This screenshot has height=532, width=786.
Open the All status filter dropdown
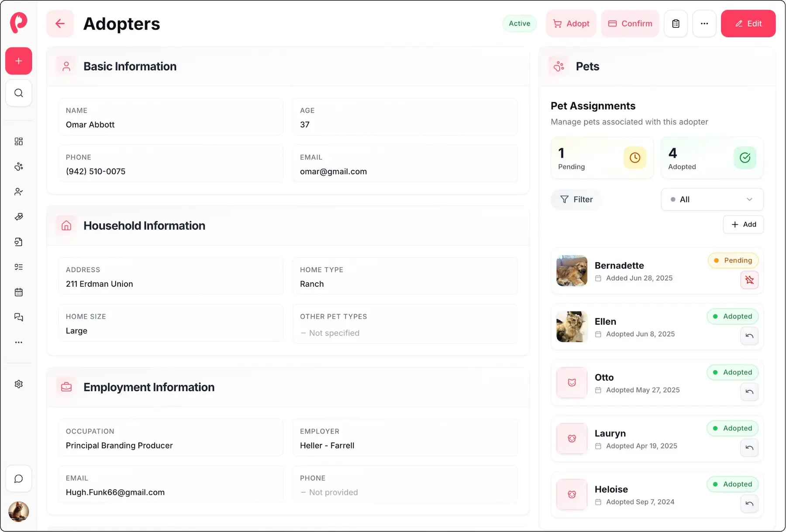point(712,199)
